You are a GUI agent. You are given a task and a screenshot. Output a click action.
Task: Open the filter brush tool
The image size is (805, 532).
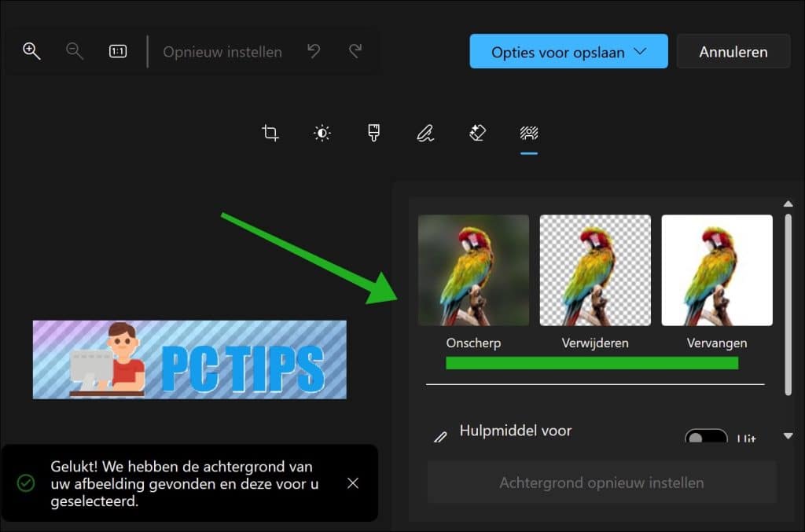coord(373,133)
